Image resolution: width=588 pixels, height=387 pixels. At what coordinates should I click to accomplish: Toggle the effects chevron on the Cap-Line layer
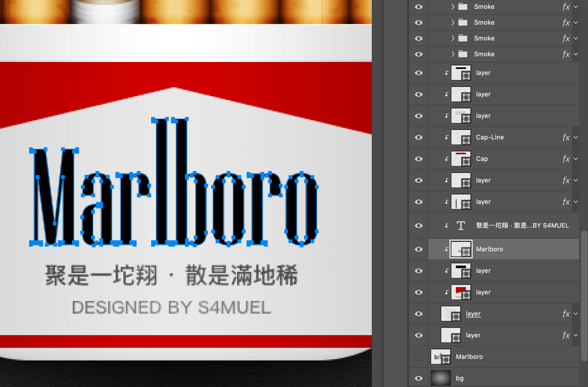point(576,137)
